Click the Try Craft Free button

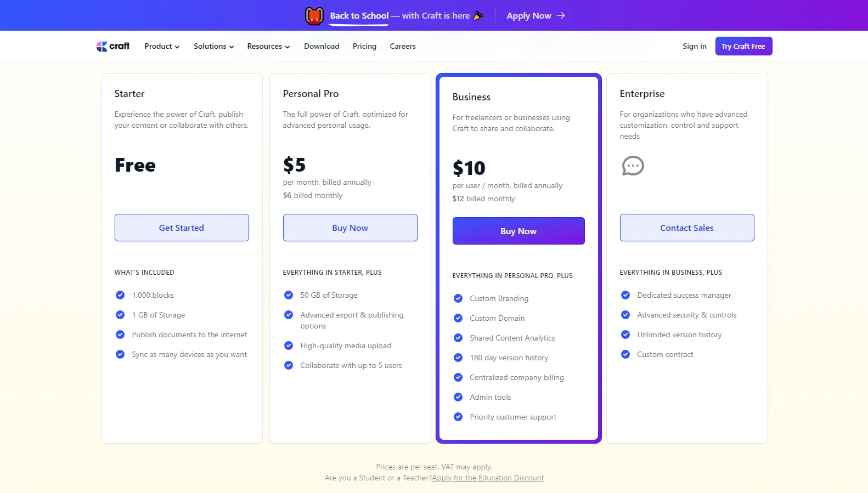tap(743, 46)
